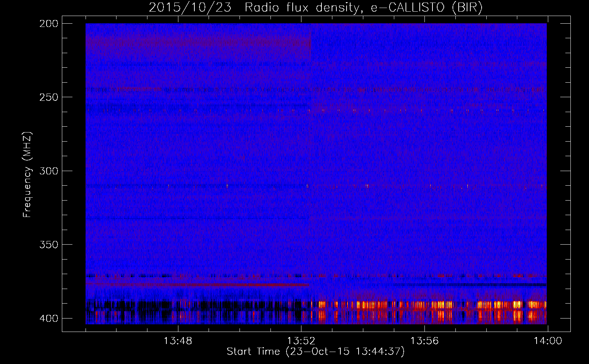The image size is (589, 364).
Task: Click the 'Start Time (23-Oct-15 13:44:37)' label
Action: [x=316, y=352]
